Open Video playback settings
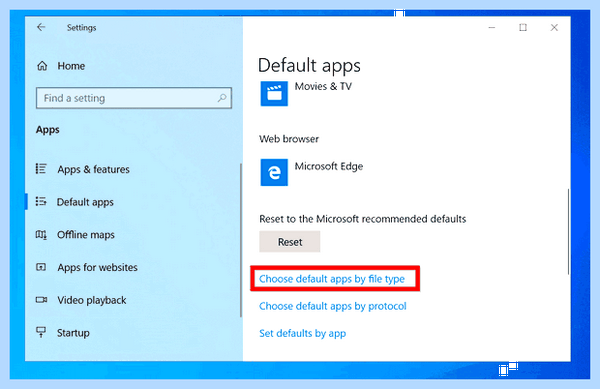 click(x=92, y=300)
